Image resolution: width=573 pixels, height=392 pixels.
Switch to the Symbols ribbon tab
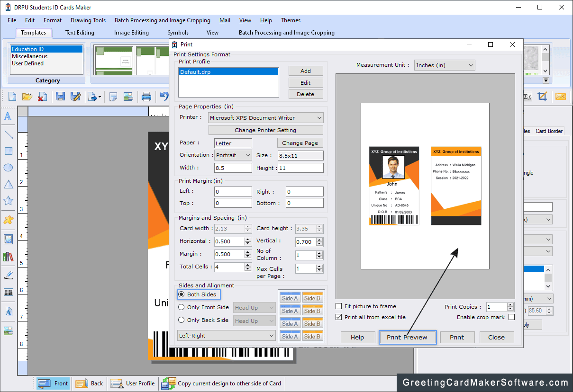pos(178,33)
